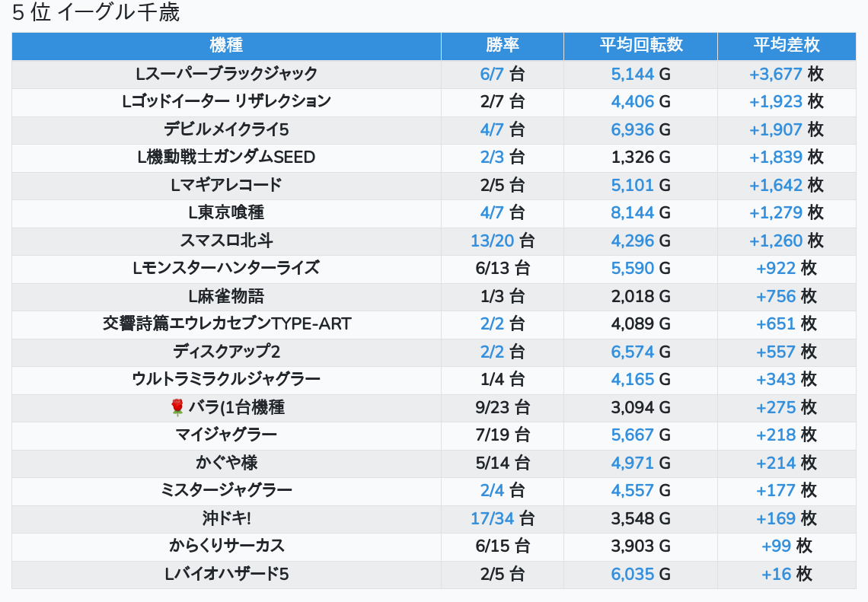This screenshot has height=602, width=868.
Task: Sort by the 勝率 column header
Action: (502, 46)
